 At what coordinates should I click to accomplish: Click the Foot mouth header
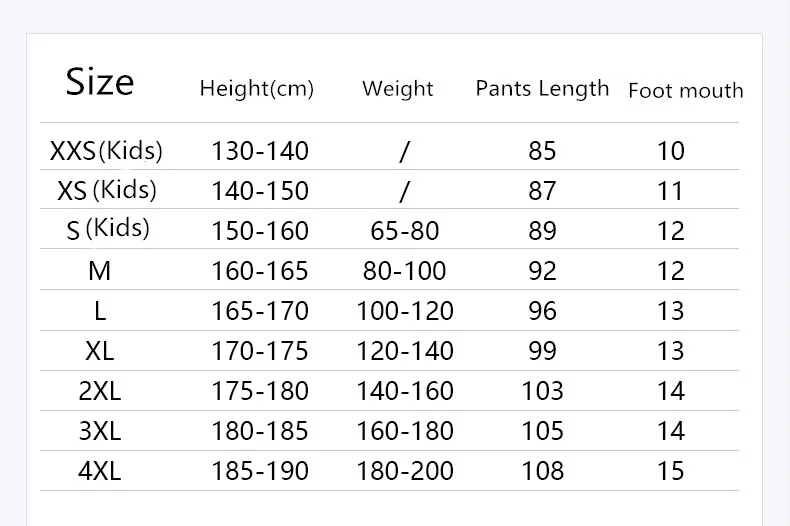click(x=686, y=91)
